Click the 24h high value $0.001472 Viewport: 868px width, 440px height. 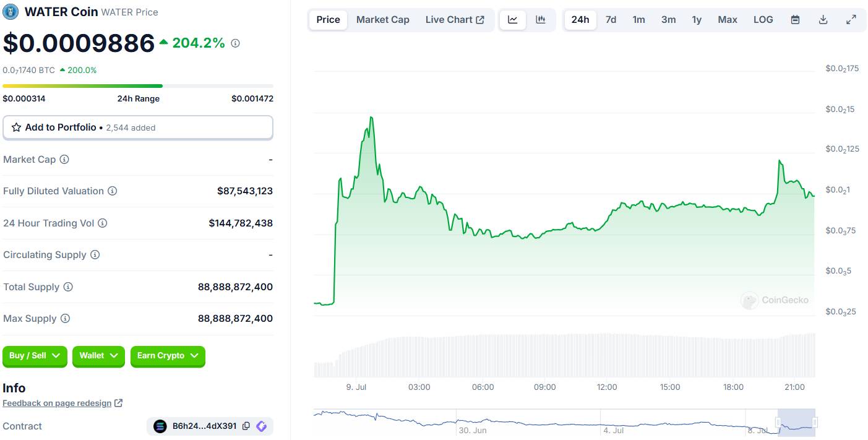pos(252,99)
